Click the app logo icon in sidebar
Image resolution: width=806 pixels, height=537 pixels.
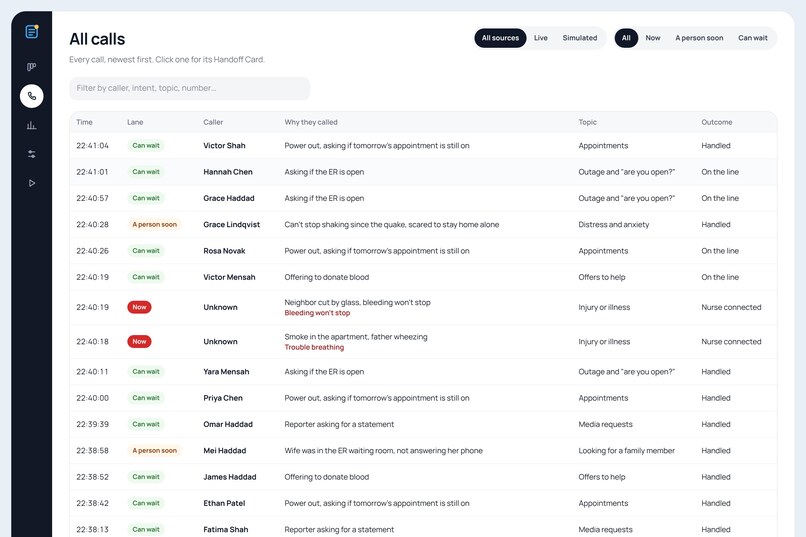point(32,32)
